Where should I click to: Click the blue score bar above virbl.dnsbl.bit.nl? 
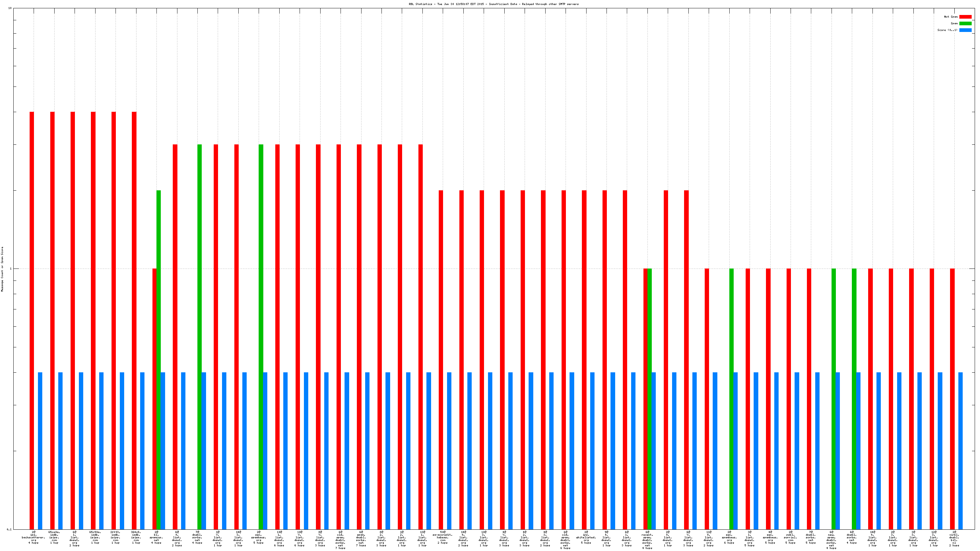coord(960,451)
